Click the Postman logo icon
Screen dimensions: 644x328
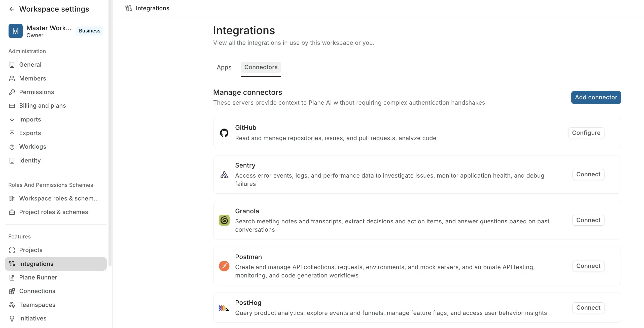[x=224, y=266]
